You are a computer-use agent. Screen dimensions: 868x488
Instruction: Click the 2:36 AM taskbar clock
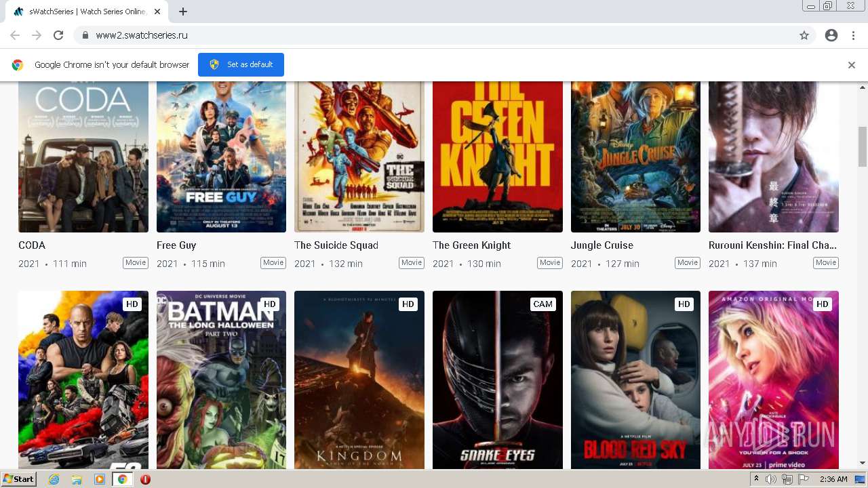tap(833, 479)
